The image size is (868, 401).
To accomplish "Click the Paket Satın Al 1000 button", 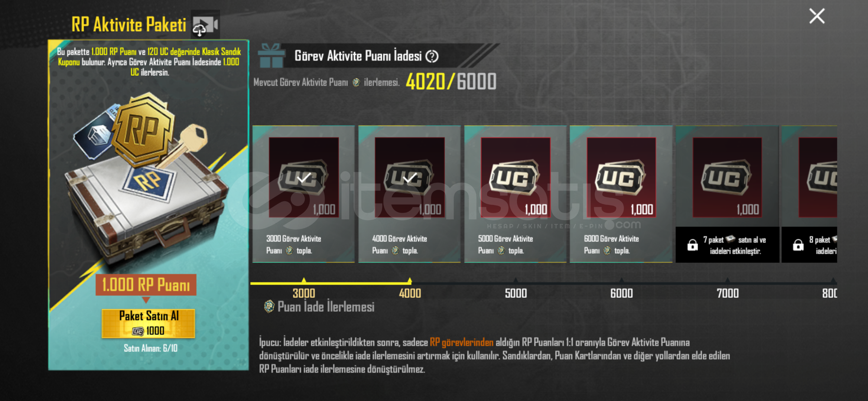I will pyautogui.click(x=148, y=323).
